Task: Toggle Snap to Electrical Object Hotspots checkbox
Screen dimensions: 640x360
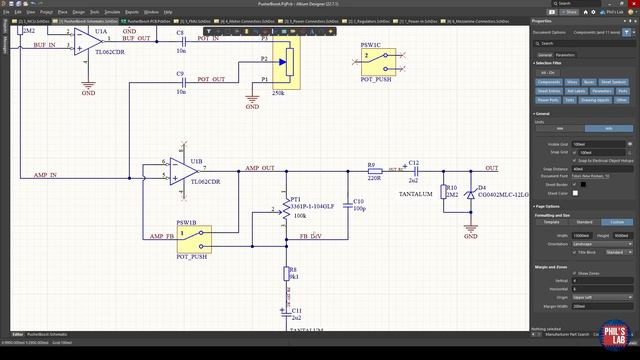Action: pos(575,161)
